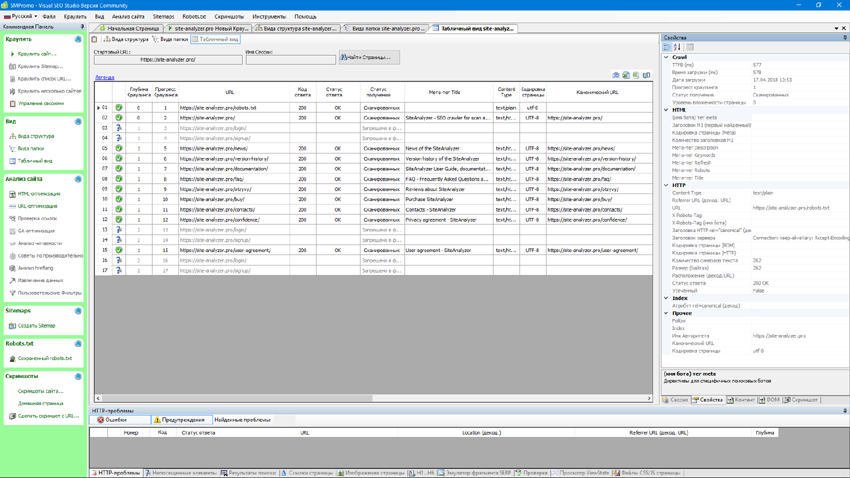Click the Вида папки icon in the sidebar
This screenshot has height=478, width=850.
point(12,148)
